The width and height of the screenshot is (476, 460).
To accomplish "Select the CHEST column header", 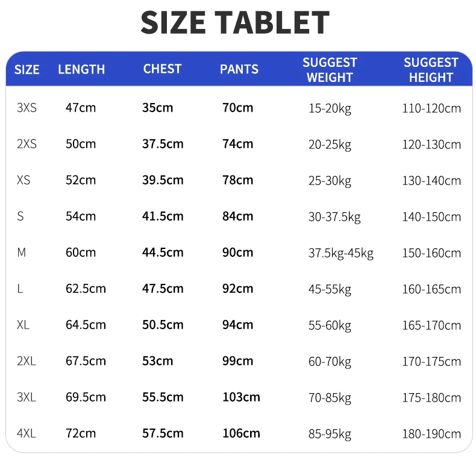I will [x=162, y=69].
